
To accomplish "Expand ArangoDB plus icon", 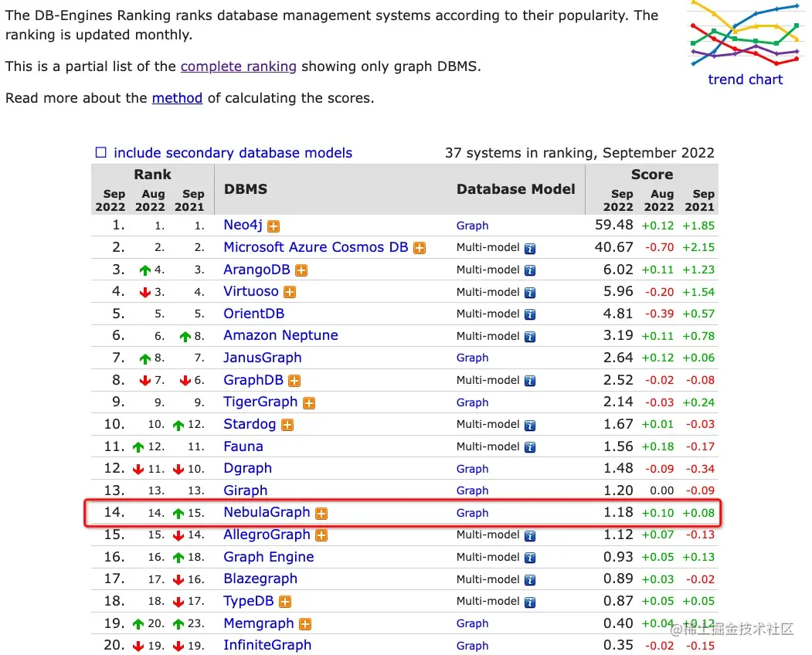I will (301, 270).
